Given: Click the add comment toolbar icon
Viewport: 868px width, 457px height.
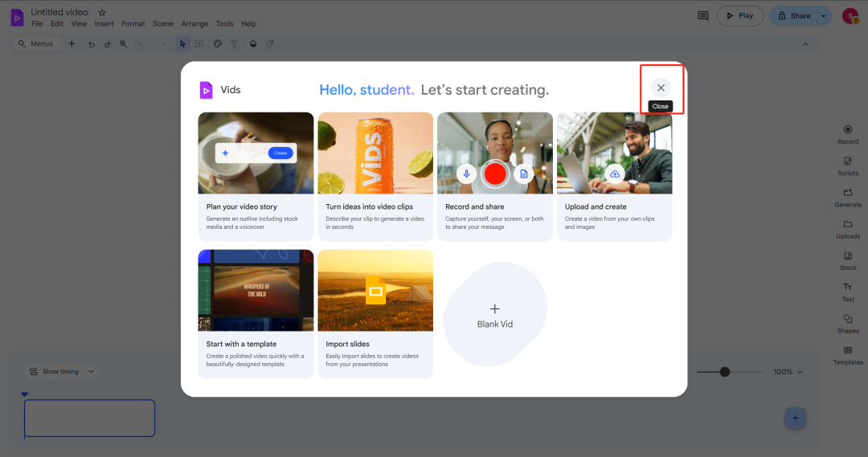Looking at the screenshot, I should pos(199,43).
